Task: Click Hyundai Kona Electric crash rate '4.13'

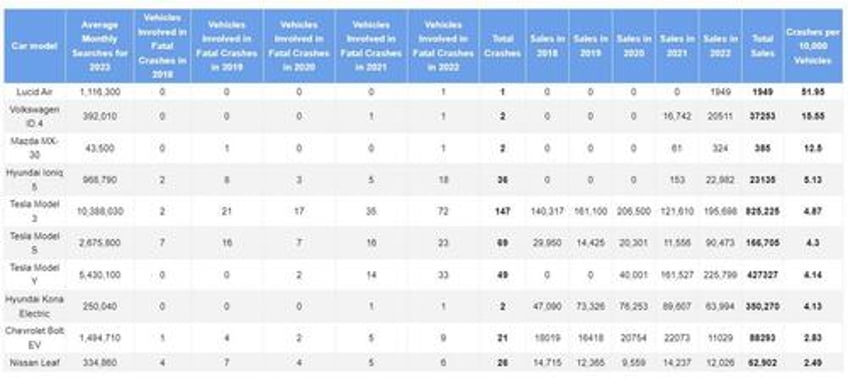Action: pyautogui.click(x=813, y=307)
